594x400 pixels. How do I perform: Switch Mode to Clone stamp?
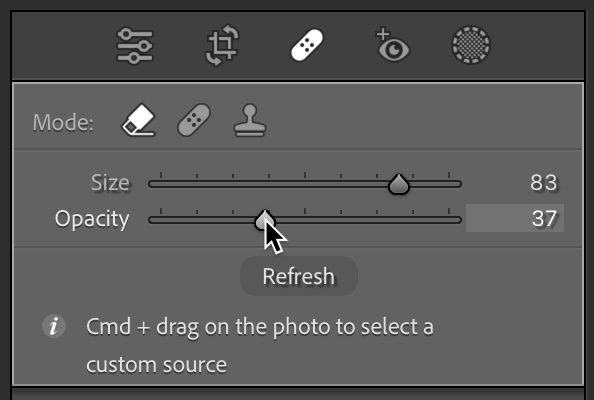(x=250, y=120)
